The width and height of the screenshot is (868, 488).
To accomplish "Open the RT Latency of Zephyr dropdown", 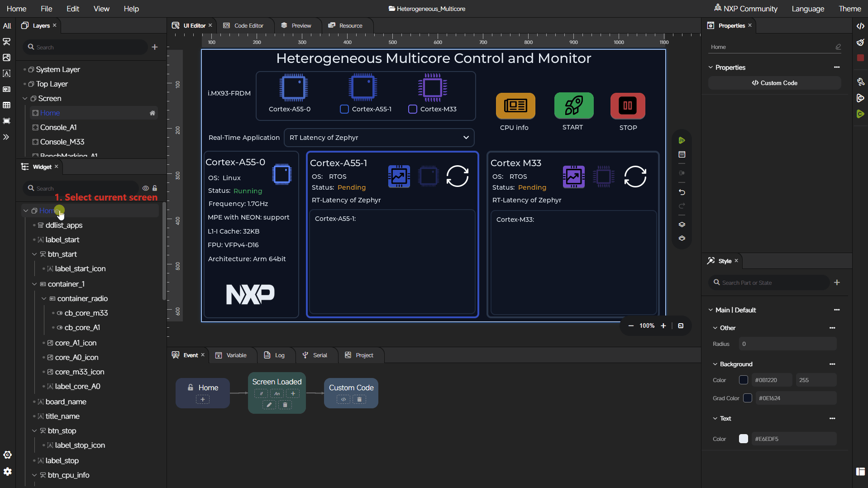I will [x=379, y=138].
